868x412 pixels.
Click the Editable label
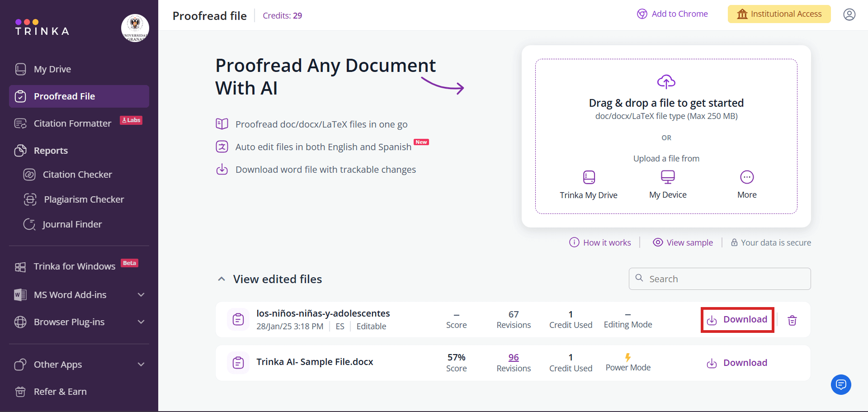pyautogui.click(x=371, y=327)
